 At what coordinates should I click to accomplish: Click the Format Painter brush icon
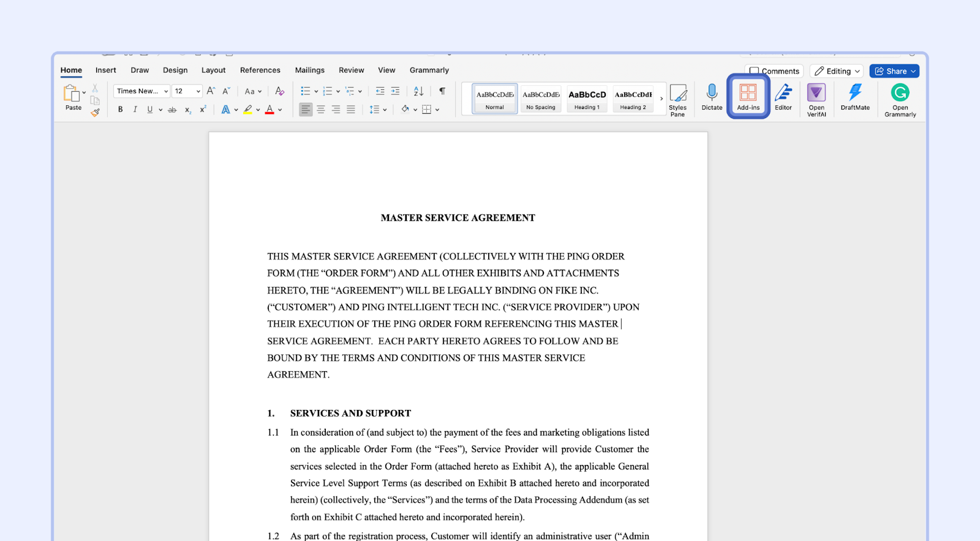(95, 112)
